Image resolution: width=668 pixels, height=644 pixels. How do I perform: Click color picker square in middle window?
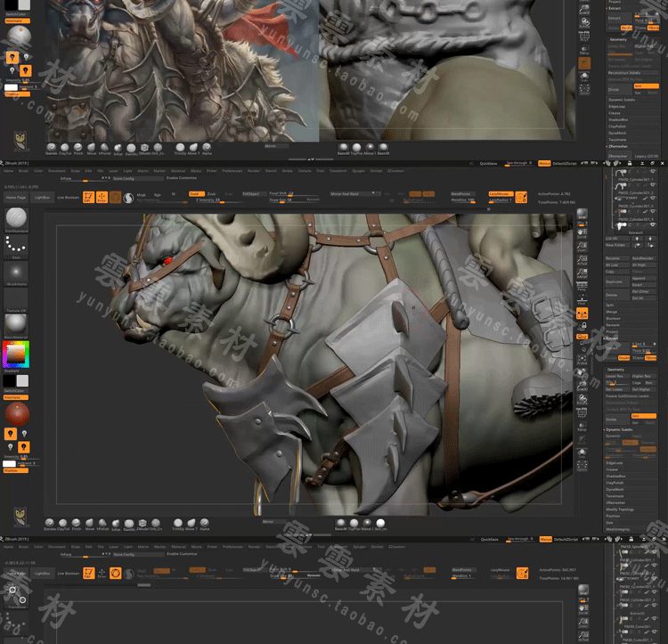pyautogui.click(x=16, y=355)
